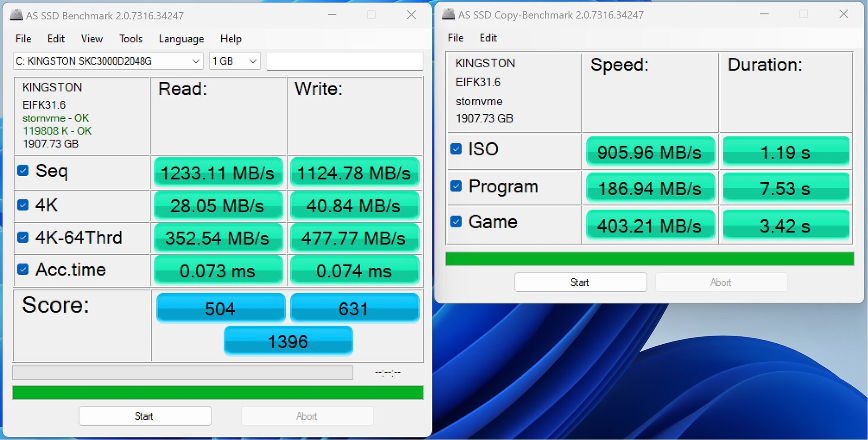This screenshot has height=440, width=868.
Task: Open the File menu in Copy-Benchmark window
Action: click(456, 38)
